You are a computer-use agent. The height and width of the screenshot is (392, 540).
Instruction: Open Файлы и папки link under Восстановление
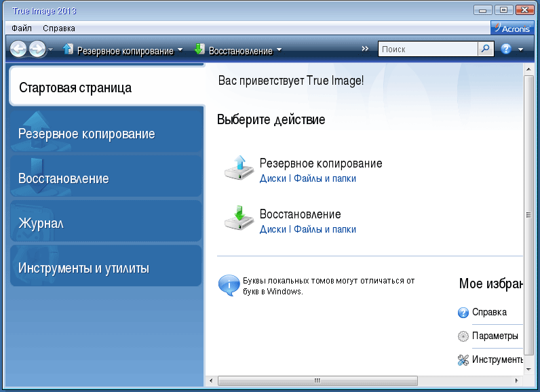pyautogui.click(x=325, y=229)
